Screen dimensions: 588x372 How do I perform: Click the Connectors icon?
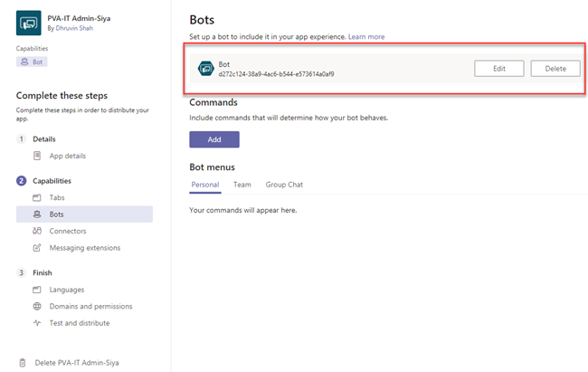point(37,231)
